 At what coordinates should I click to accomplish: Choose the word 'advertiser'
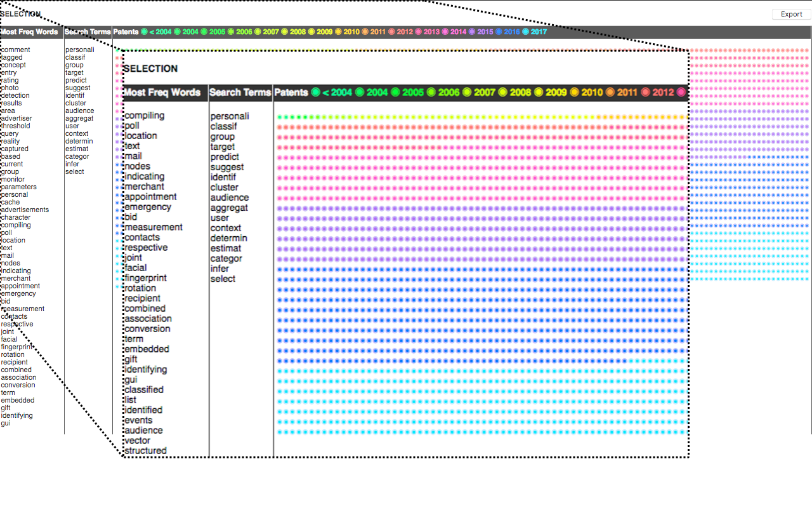(x=16, y=118)
